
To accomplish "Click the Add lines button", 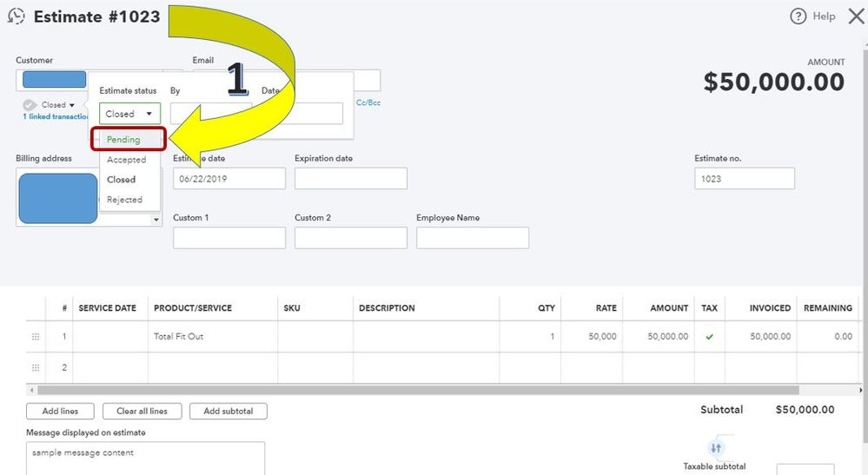I will coord(60,411).
